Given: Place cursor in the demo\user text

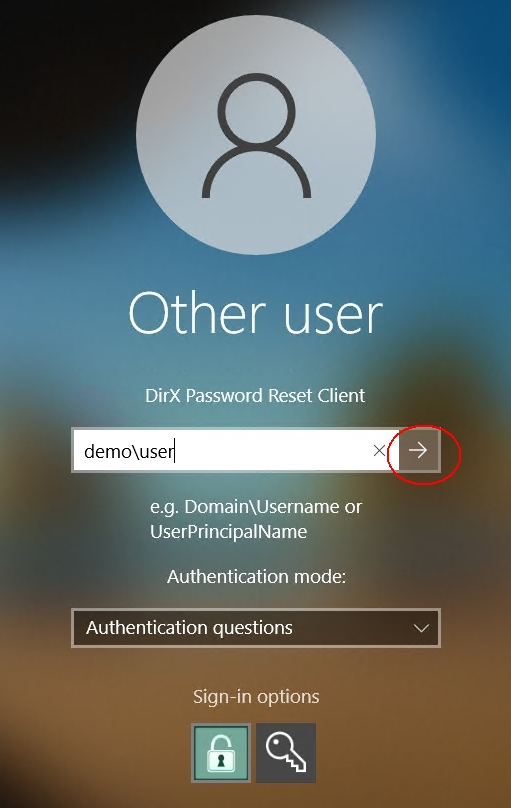Looking at the screenshot, I should (129, 451).
